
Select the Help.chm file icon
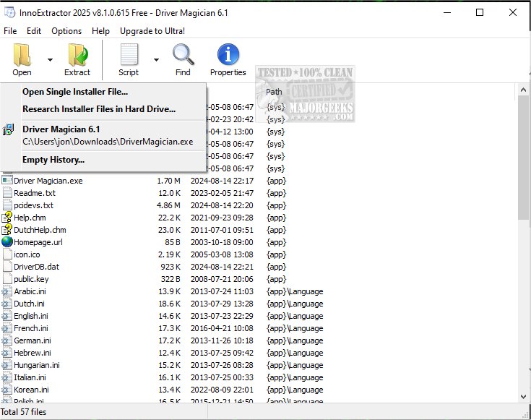pyautogui.click(x=7, y=218)
